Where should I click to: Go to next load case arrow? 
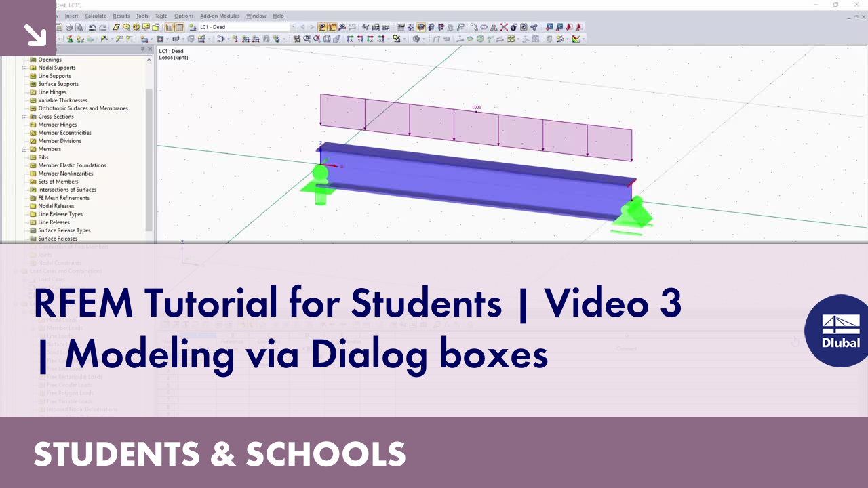coord(312,27)
